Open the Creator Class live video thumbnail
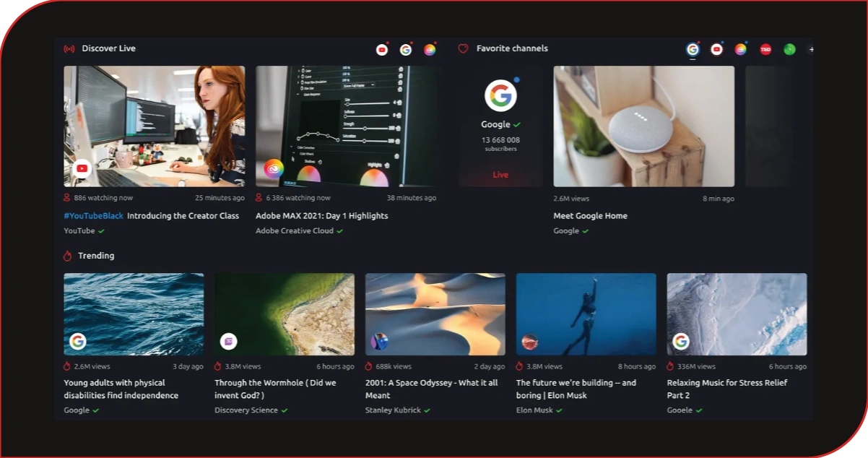 pyautogui.click(x=154, y=126)
